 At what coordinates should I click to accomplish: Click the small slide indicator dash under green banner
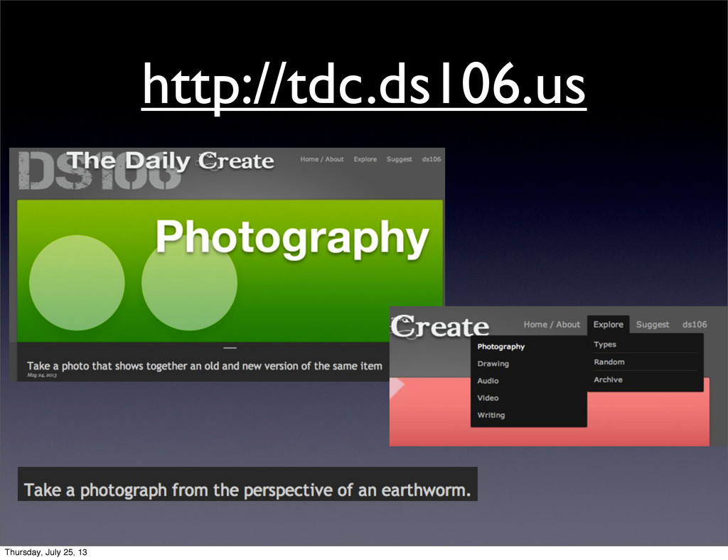(x=230, y=348)
